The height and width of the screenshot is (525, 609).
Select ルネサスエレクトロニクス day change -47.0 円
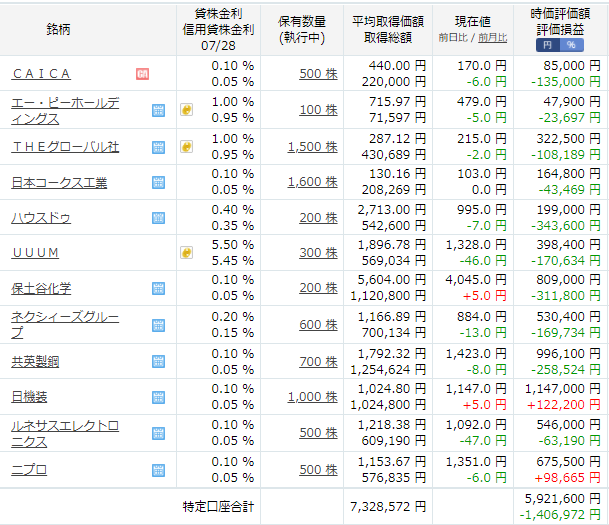click(x=483, y=441)
